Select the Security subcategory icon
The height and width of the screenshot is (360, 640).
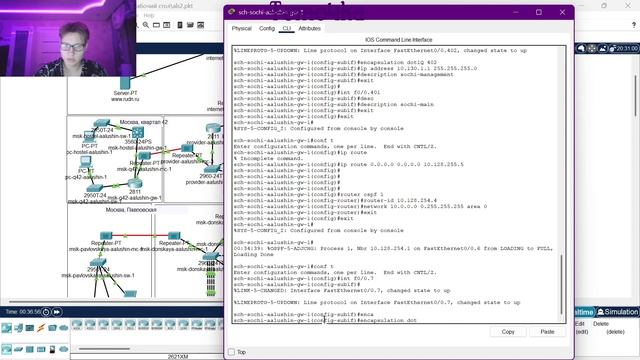coord(52,349)
